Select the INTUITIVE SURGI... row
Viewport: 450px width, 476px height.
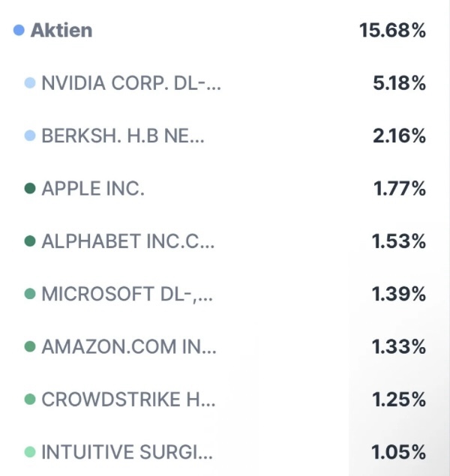(127, 452)
